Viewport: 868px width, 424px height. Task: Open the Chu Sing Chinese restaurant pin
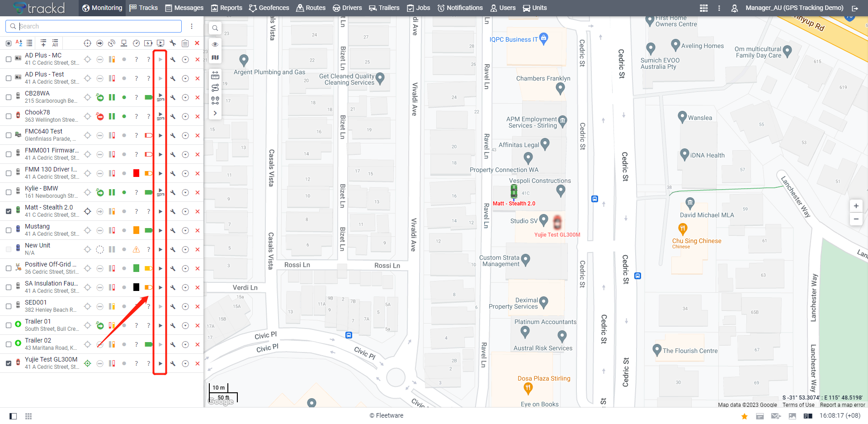[683, 229]
